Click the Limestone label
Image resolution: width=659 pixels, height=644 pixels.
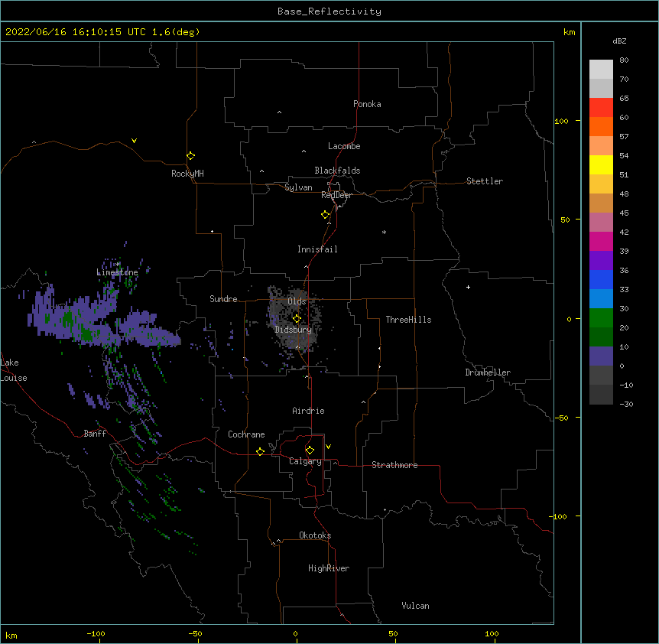(x=117, y=272)
